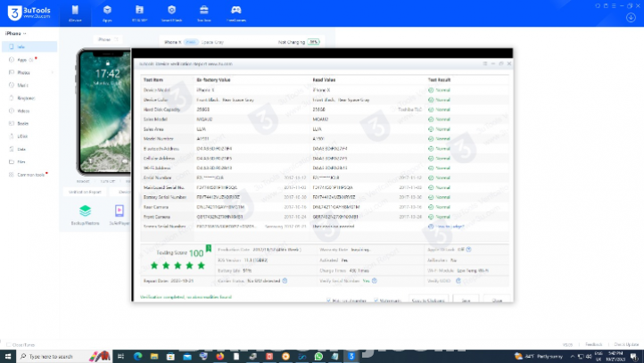Open Microsoft Store from taskbar
This screenshot has height=363, width=644.
(170, 357)
